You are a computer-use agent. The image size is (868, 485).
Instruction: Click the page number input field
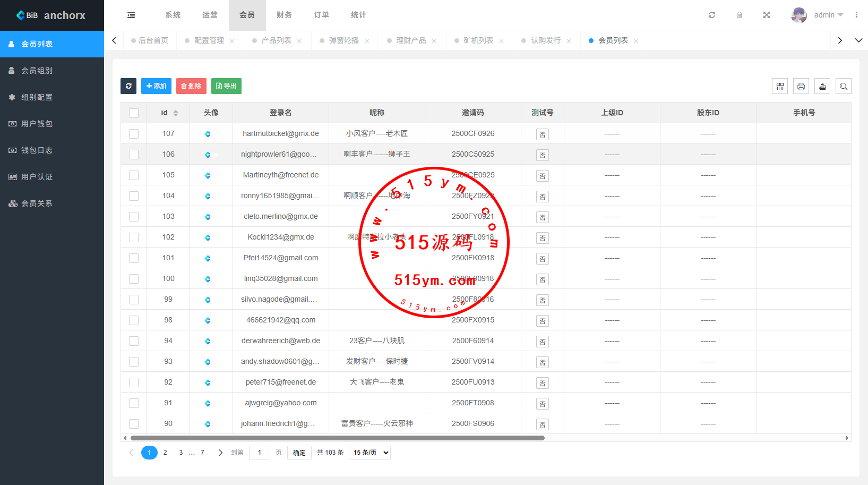[260, 453]
